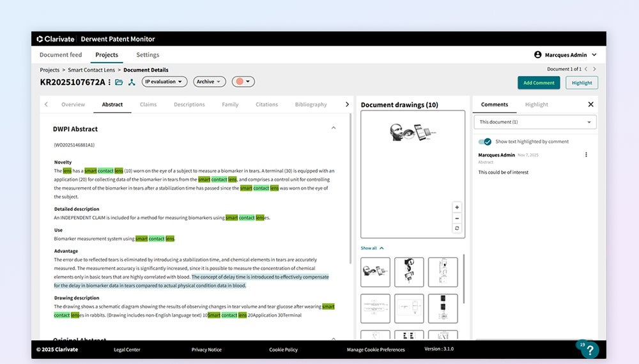The width and height of the screenshot is (639, 364).
Task: Click the patent family tree icon
Action: pos(132,82)
